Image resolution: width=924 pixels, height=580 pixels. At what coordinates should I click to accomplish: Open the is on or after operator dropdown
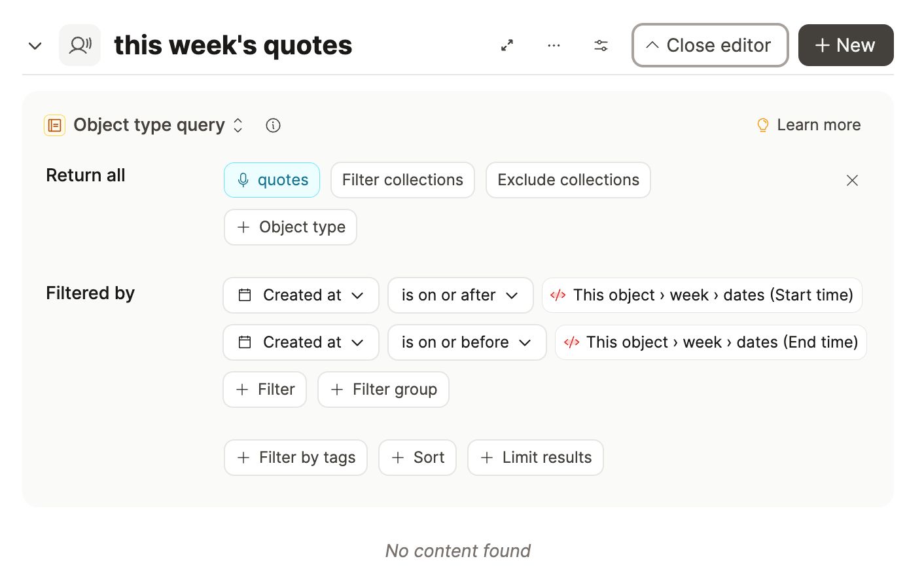tap(461, 295)
